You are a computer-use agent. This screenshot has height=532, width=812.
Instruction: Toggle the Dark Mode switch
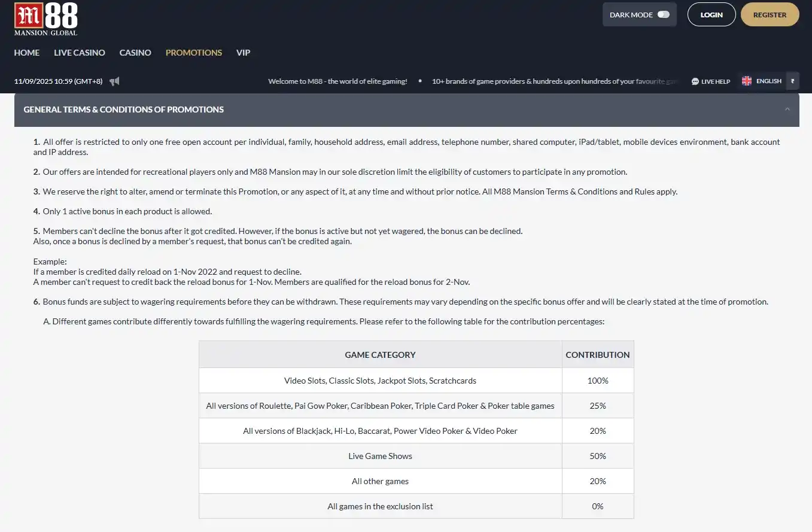point(663,15)
